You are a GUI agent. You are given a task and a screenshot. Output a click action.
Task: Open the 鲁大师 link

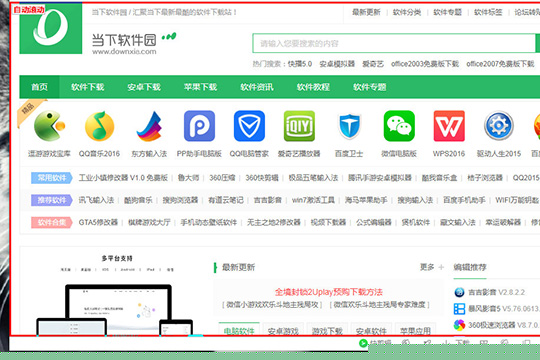click(188, 178)
